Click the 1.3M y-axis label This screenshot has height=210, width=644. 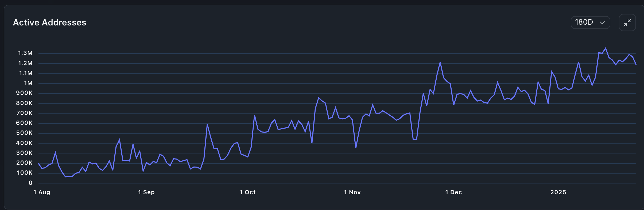pos(25,53)
